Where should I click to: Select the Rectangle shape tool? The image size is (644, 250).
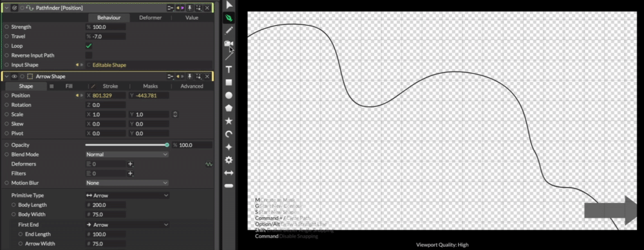[x=229, y=82]
